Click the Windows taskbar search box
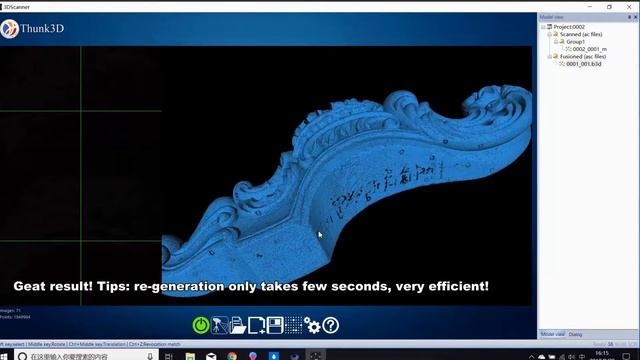 click(x=87, y=356)
